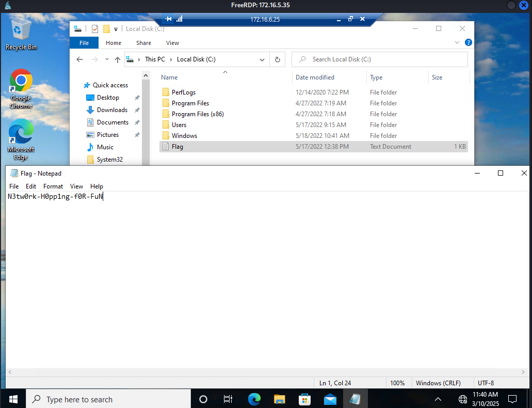Open the Format menu in Notepad
Viewport: 532px width, 408px height.
(x=53, y=186)
